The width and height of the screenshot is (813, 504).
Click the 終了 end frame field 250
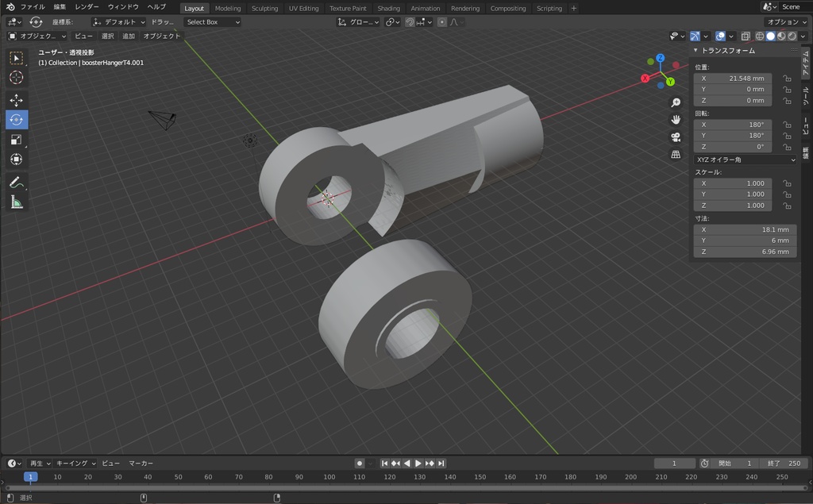pyautogui.click(x=784, y=463)
